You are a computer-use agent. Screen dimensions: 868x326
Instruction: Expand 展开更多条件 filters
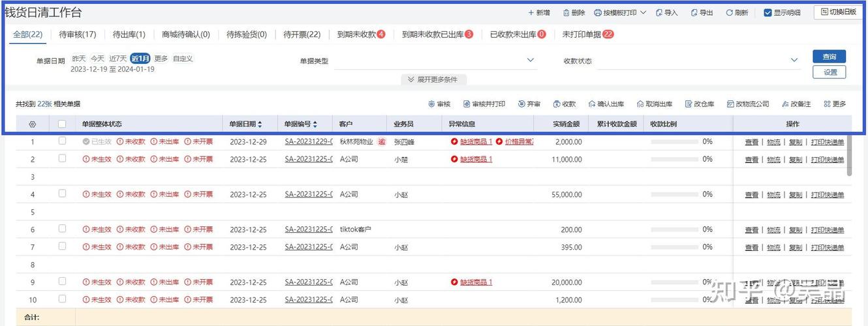pyautogui.click(x=433, y=80)
